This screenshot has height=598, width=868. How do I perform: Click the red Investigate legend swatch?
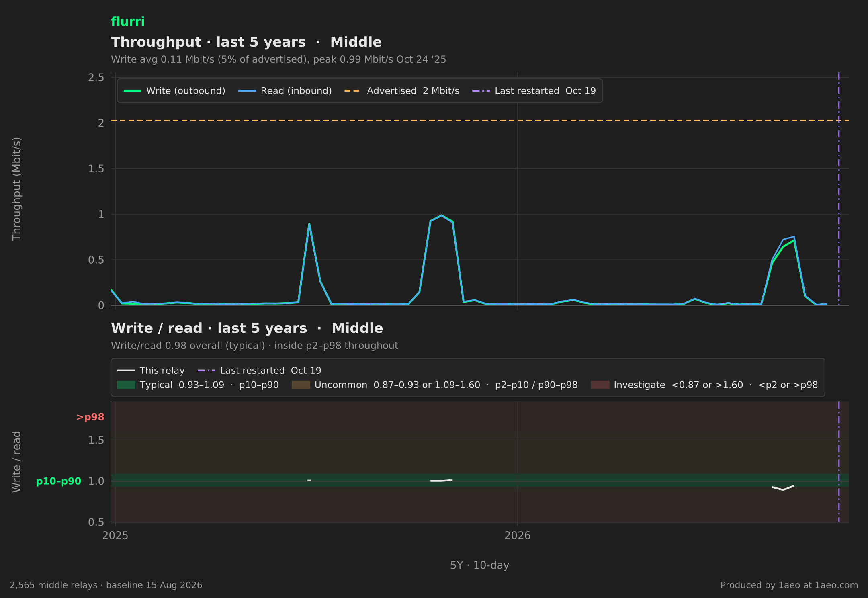600,385
